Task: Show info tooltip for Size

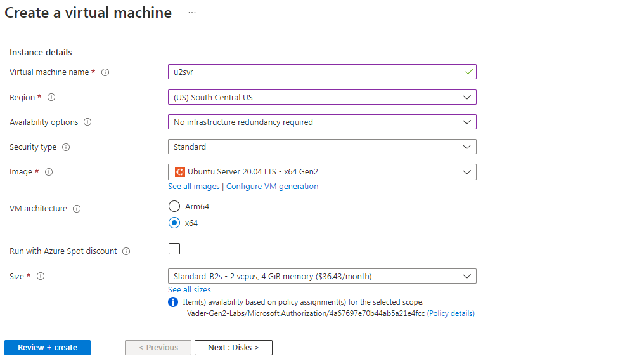Action: pos(41,276)
